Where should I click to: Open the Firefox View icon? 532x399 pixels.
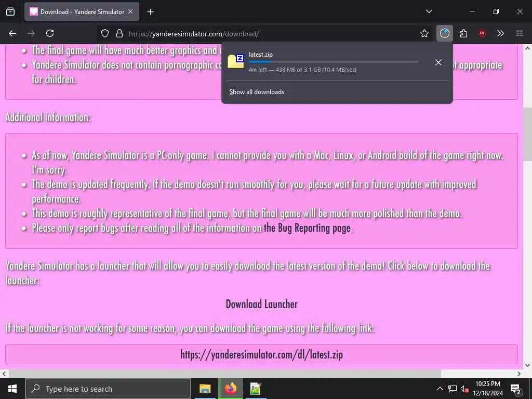tap(10, 12)
